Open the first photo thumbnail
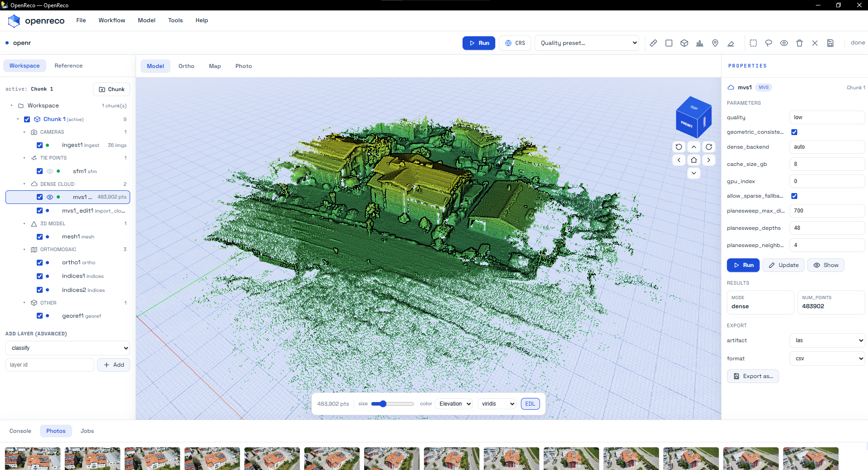The image size is (868, 470). pyautogui.click(x=33, y=459)
